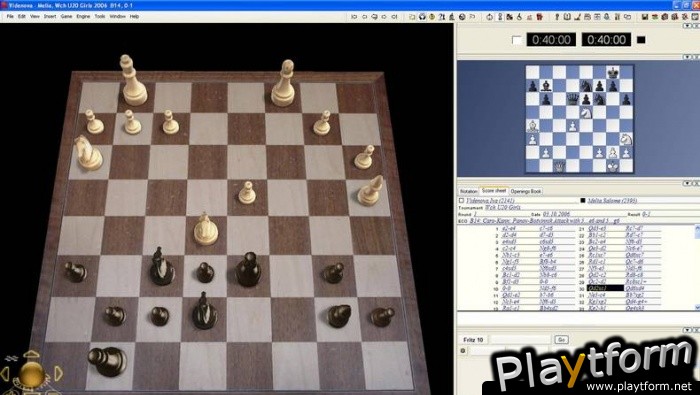This screenshot has height=395, width=700.
Task: Open the Tools menu
Action: pos(100,17)
